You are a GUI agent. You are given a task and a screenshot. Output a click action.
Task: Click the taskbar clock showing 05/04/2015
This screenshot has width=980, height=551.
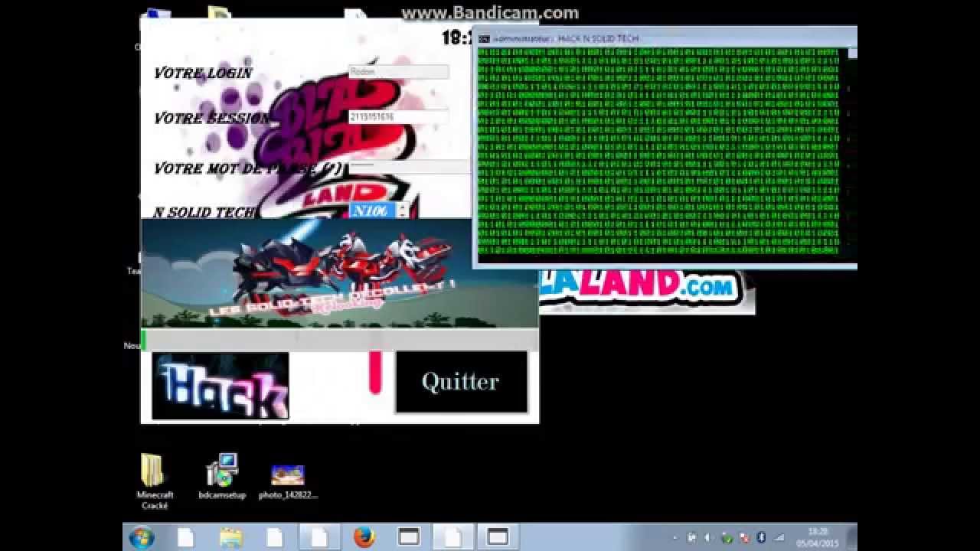coord(817,537)
